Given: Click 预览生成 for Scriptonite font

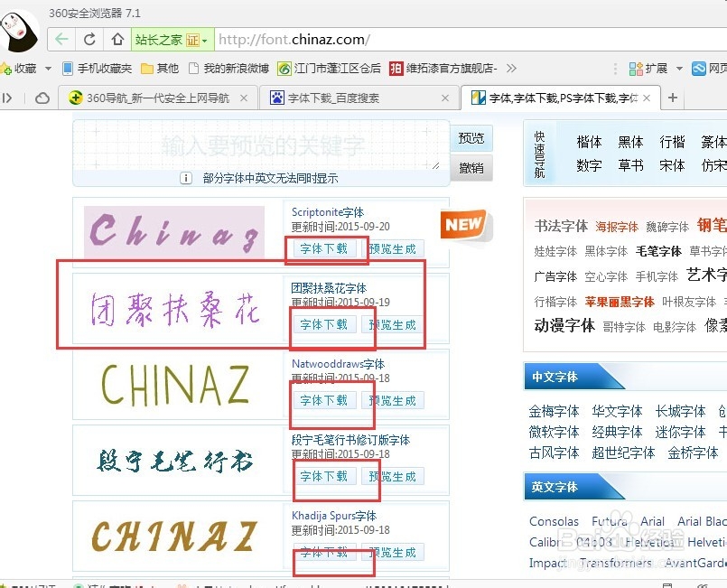Looking at the screenshot, I should point(393,248).
